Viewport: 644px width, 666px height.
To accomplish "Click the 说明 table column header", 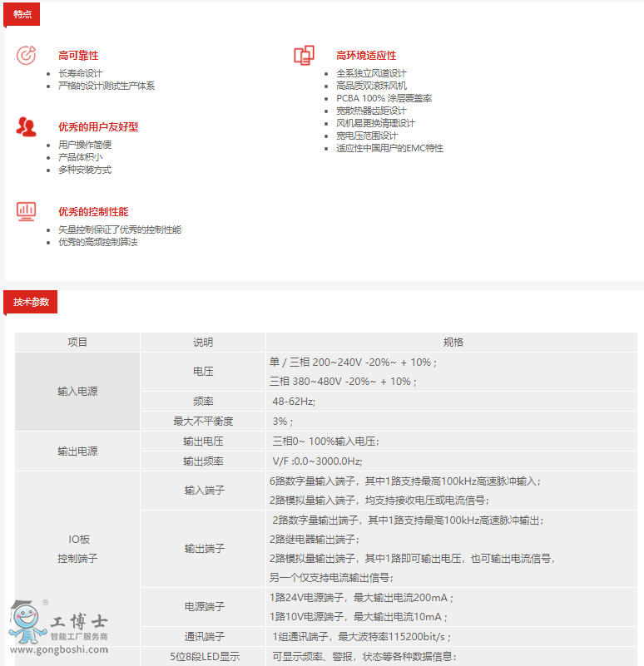I will (203, 343).
